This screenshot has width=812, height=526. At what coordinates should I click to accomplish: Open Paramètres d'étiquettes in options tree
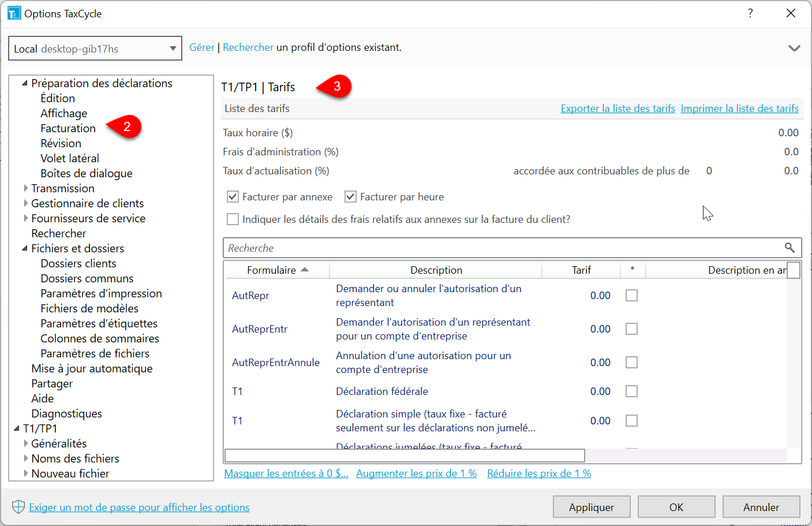coord(99,323)
